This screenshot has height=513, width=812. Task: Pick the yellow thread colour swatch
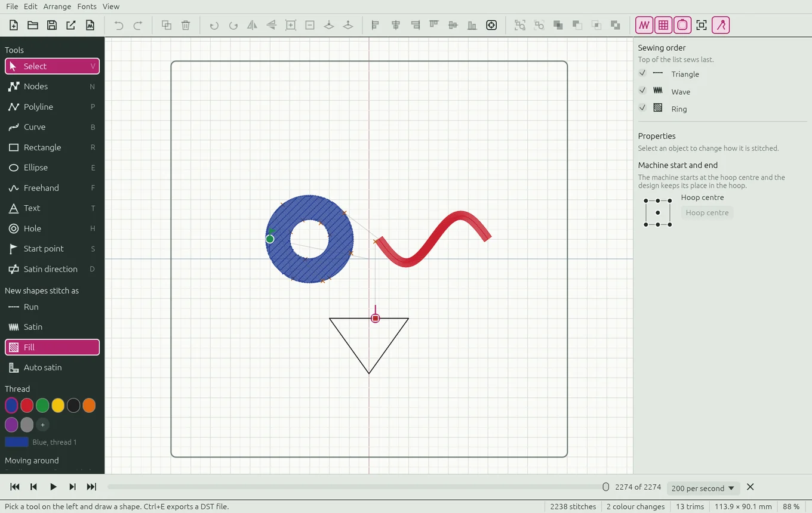58,406
